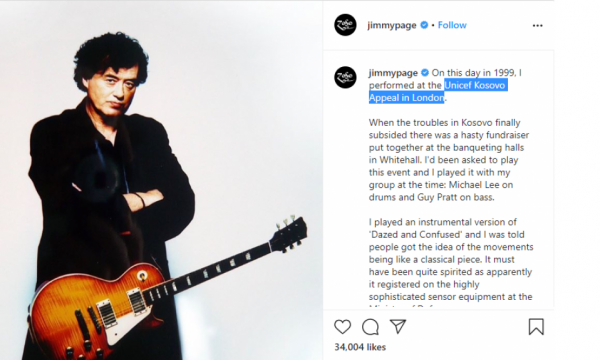Click jimmypage username in the caption
600x360 pixels.
[393, 73]
